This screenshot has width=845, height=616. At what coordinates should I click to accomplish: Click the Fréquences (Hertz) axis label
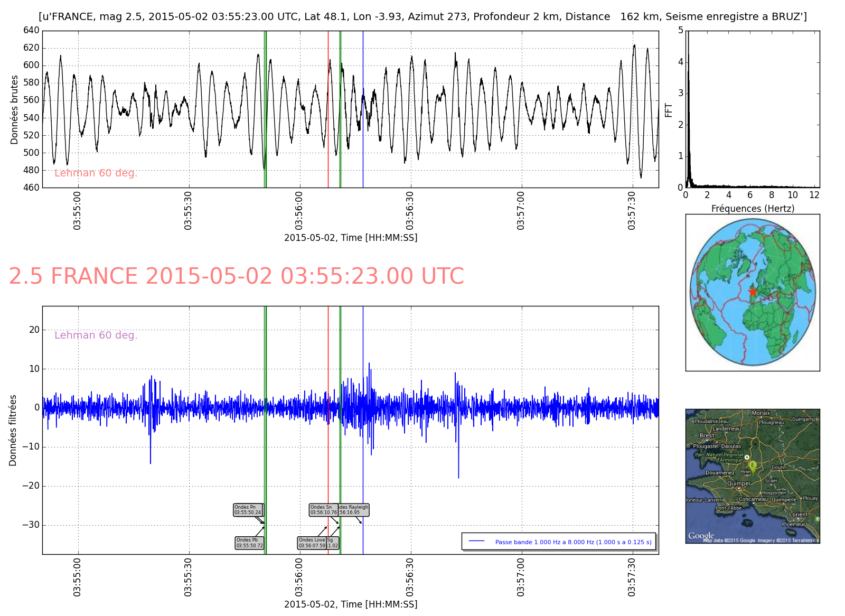click(x=752, y=209)
